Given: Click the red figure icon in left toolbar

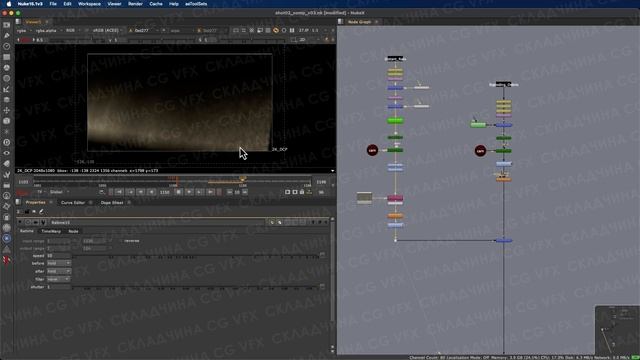Looking at the screenshot, I should point(7,260).
